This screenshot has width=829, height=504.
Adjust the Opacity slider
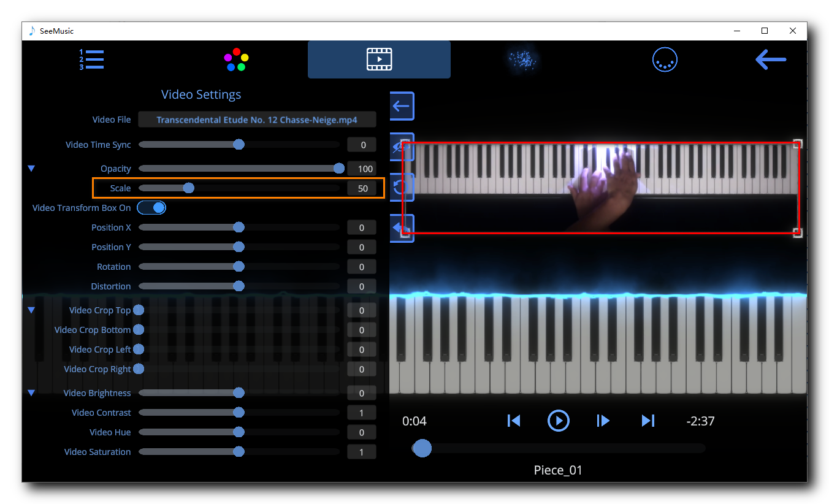[x=239, y=169]
